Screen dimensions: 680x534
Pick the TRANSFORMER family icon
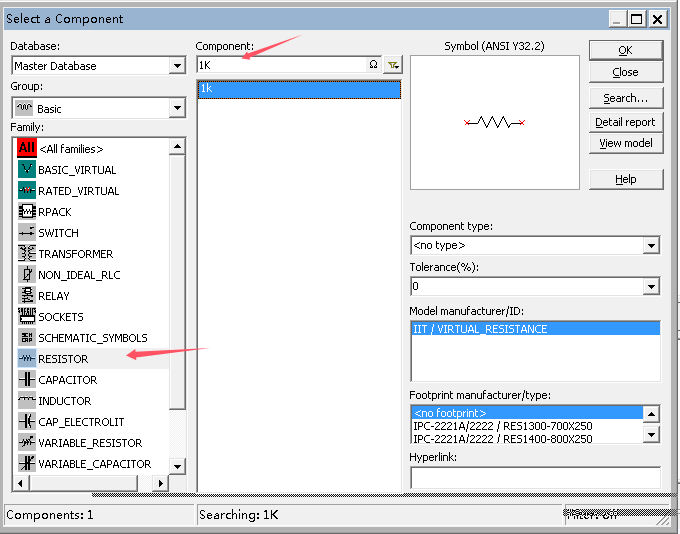[x=27, y=254]
